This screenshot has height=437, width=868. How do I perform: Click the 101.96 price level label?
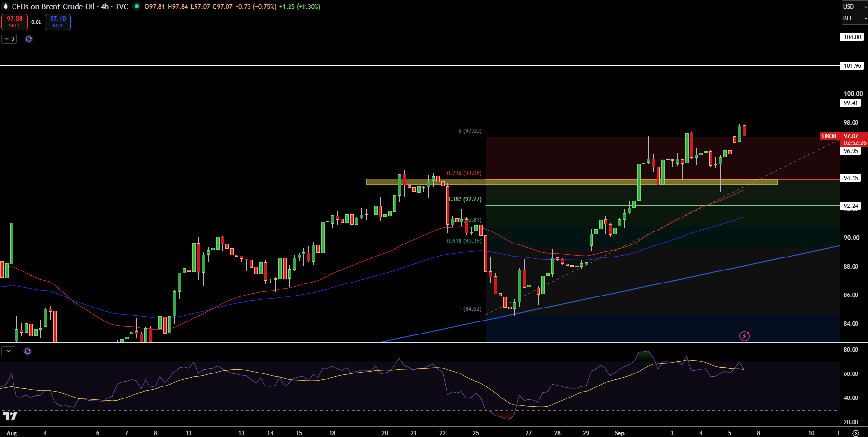pyautogui.click(x=853, y=66)
